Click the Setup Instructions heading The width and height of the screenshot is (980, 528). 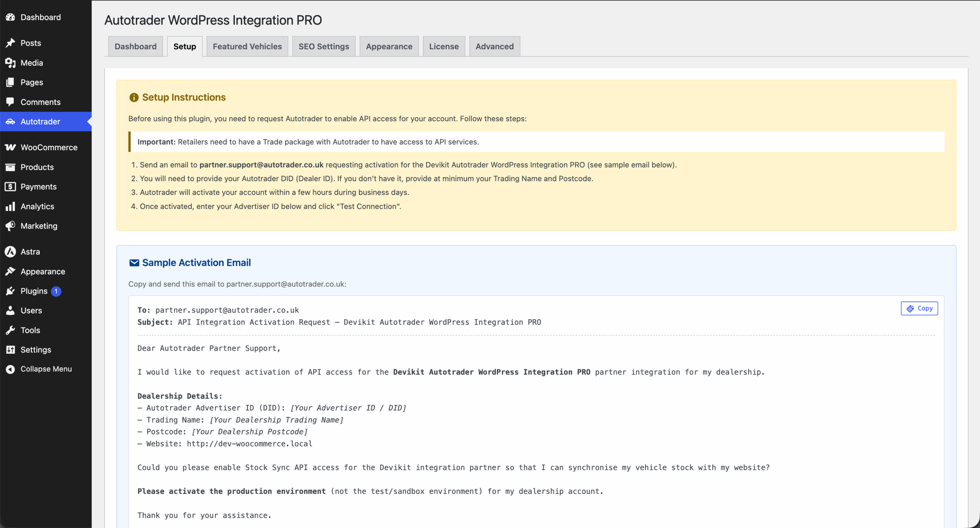click(x=184, y=97)
